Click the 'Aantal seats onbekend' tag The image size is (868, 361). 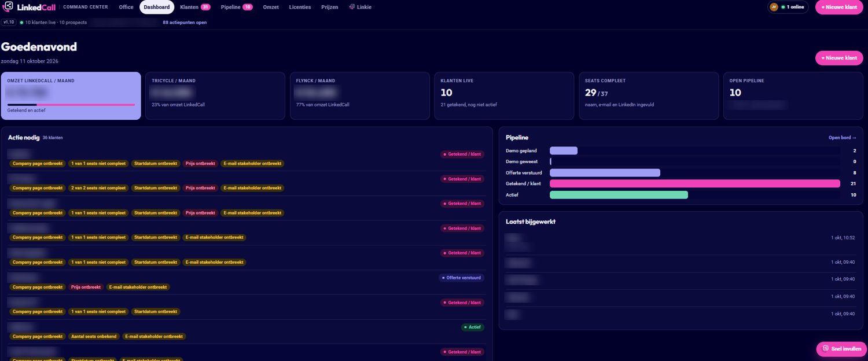pyautogui.click(x=94, y=336)
